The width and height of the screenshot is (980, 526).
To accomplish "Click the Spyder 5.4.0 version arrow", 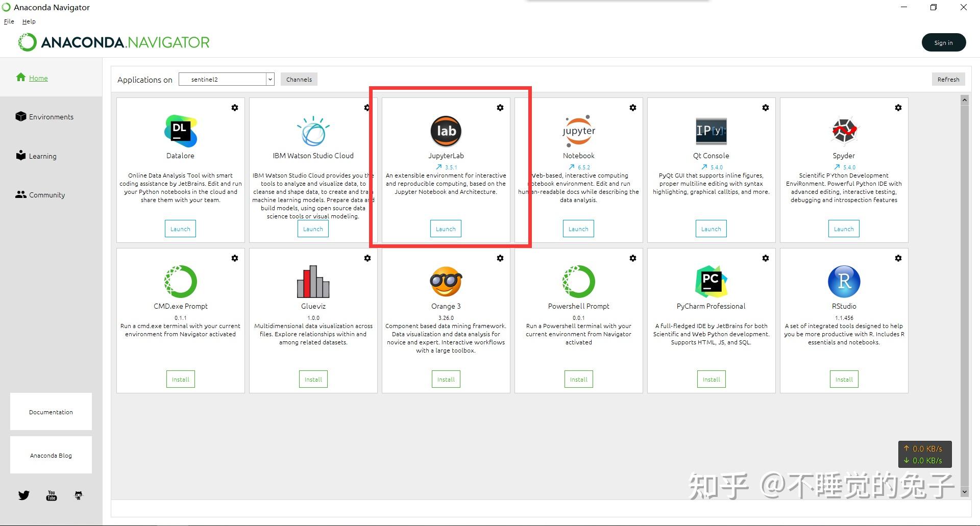I will point(837,167).
